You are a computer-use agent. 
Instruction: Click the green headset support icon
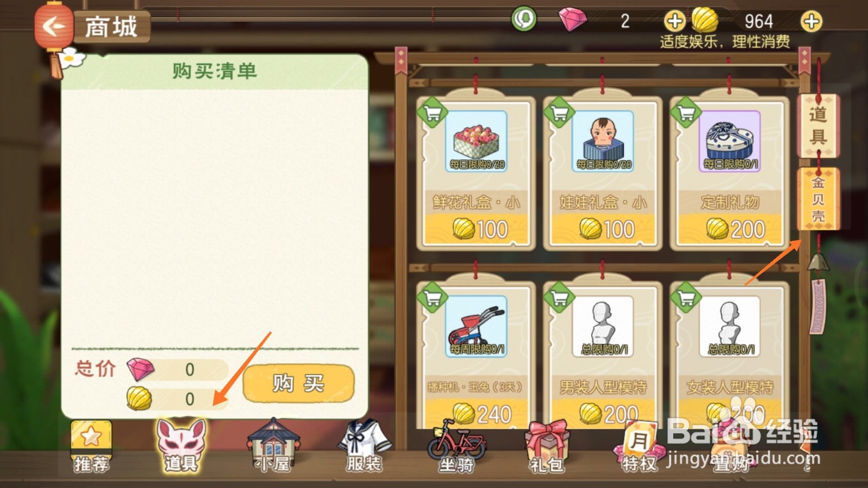(524, 20)
